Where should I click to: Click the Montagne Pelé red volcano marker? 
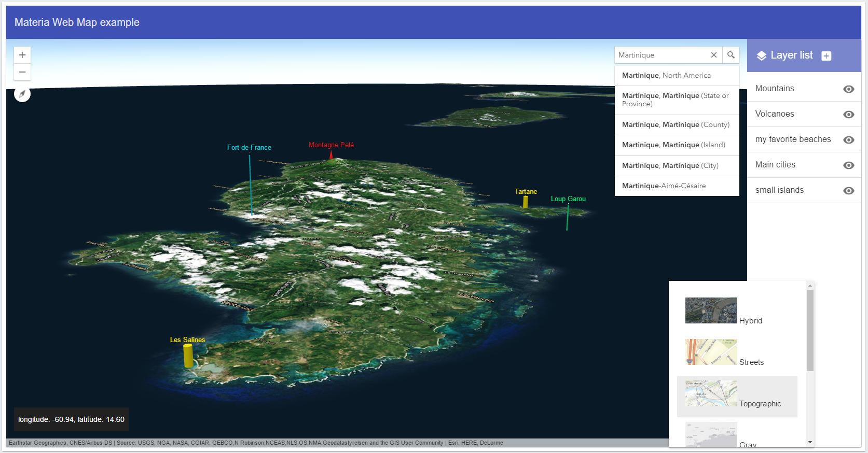(x=331, y=154)
